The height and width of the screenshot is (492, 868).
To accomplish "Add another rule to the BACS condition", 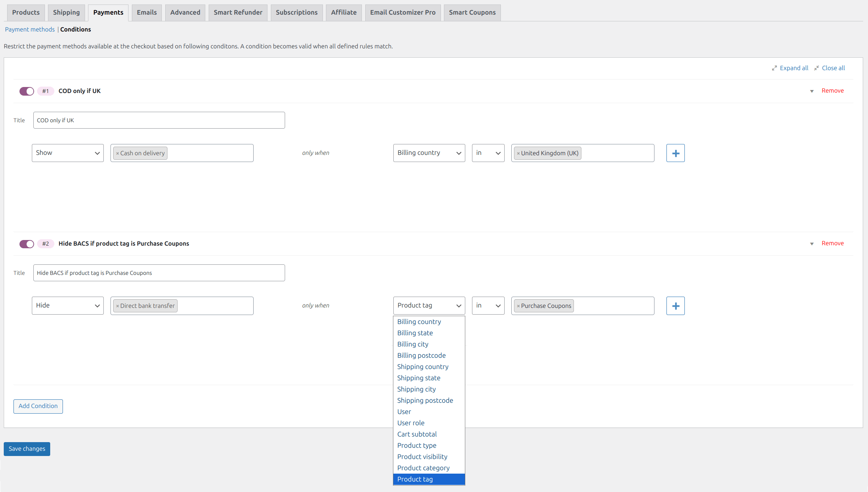I will pyautogui.click(x=675, y=306).
